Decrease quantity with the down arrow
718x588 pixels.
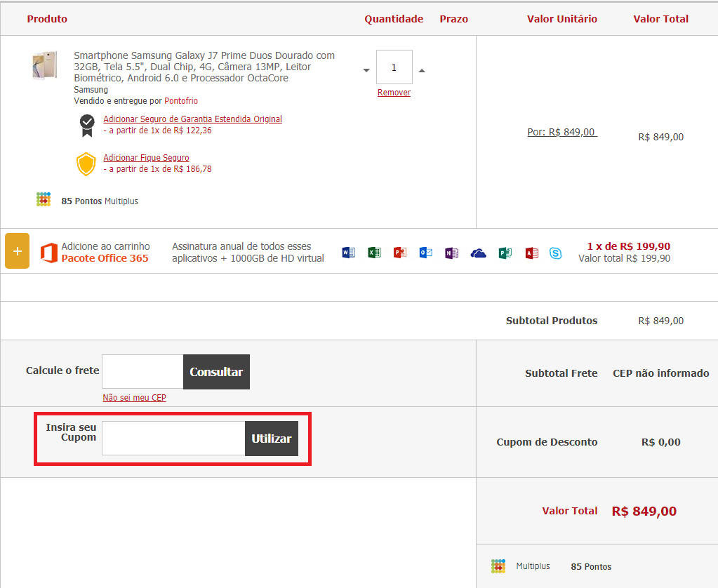(x=366, y=70)
